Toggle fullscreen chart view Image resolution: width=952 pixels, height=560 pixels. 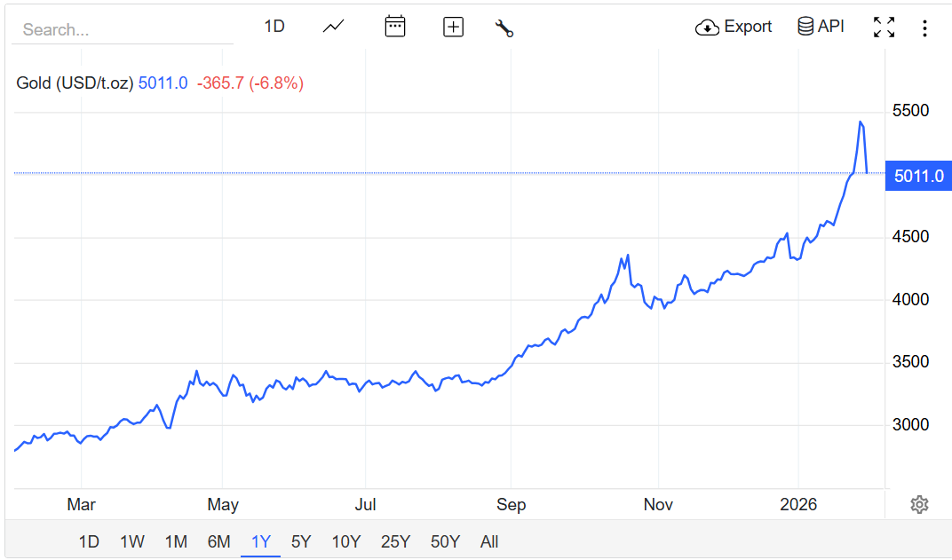click(884, 27)
